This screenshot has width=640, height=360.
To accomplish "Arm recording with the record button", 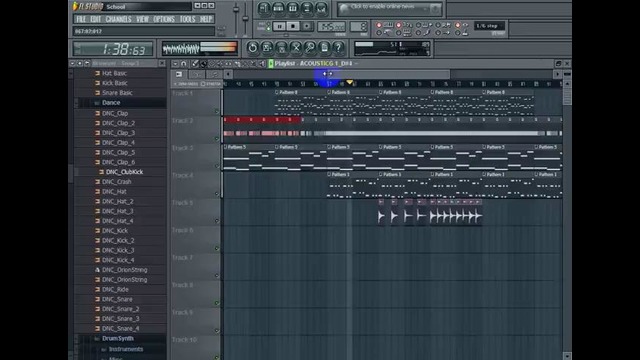I will (307, 27).
